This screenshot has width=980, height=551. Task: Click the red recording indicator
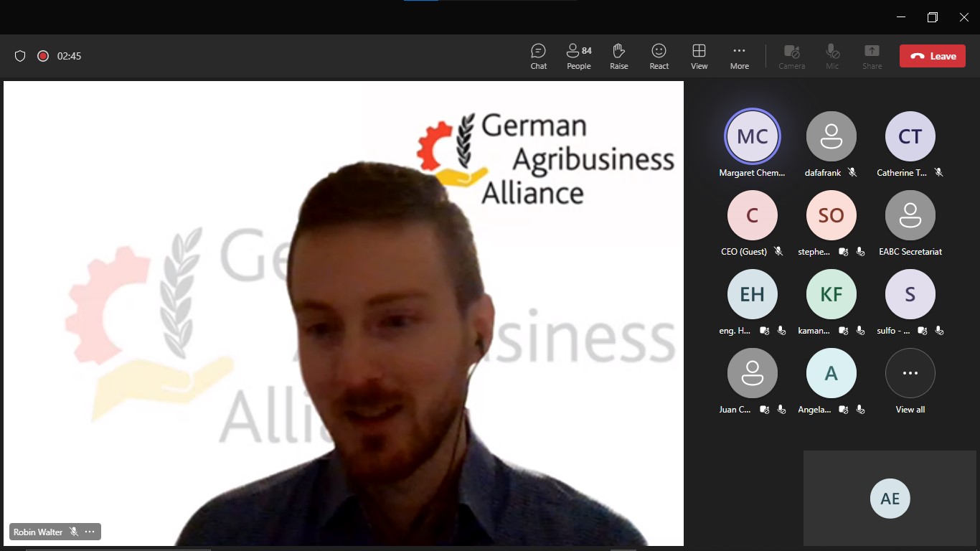pos(43,56)
